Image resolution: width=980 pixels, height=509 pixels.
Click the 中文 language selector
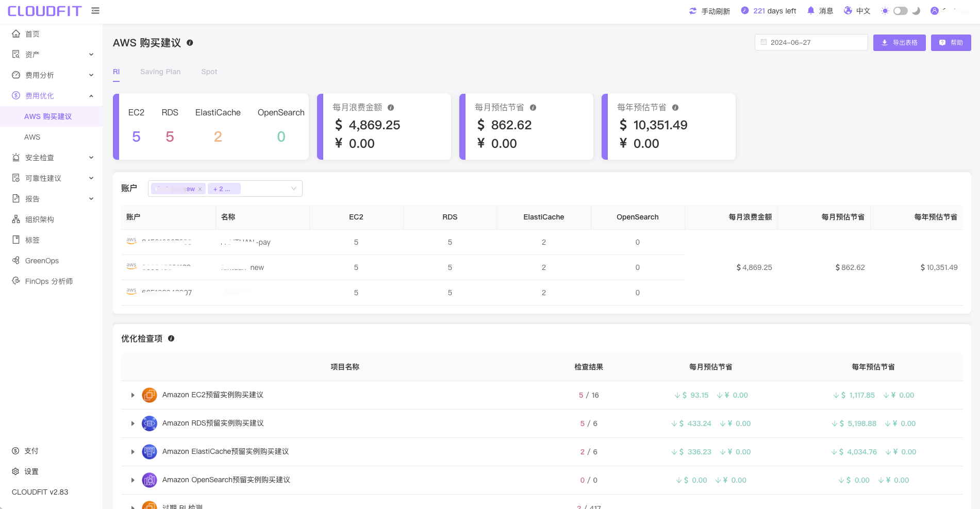[x=863, y=11]
